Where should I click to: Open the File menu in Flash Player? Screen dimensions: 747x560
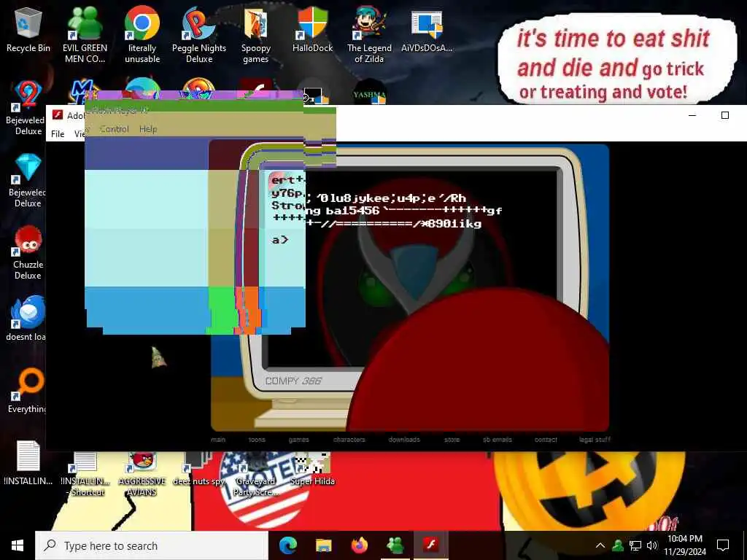pyautogui.click(x=58, y=134)
